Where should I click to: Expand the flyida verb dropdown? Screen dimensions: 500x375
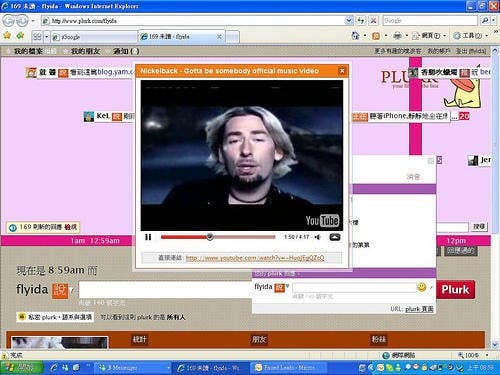[x=72, y=290]
